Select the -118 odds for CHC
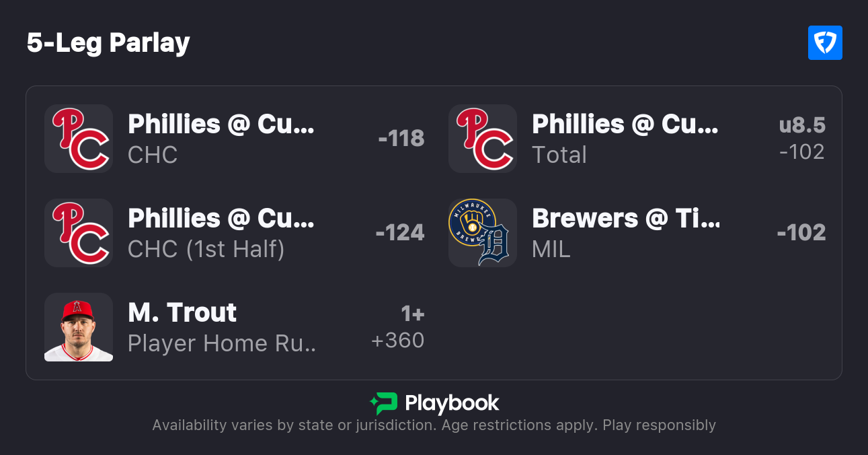Viewport: 868px width, 455px height. click(x=401, y=139)
